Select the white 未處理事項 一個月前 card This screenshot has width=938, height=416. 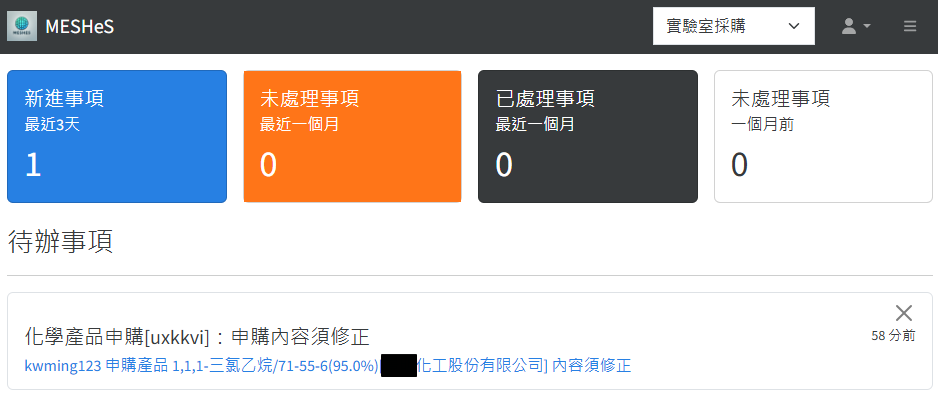click(x=823, y=136)
